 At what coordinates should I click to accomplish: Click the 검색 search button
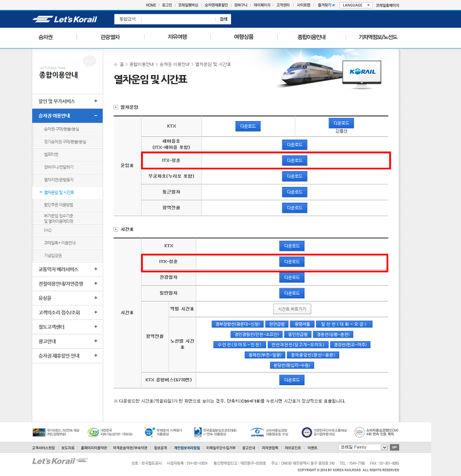tap(223, 19)
